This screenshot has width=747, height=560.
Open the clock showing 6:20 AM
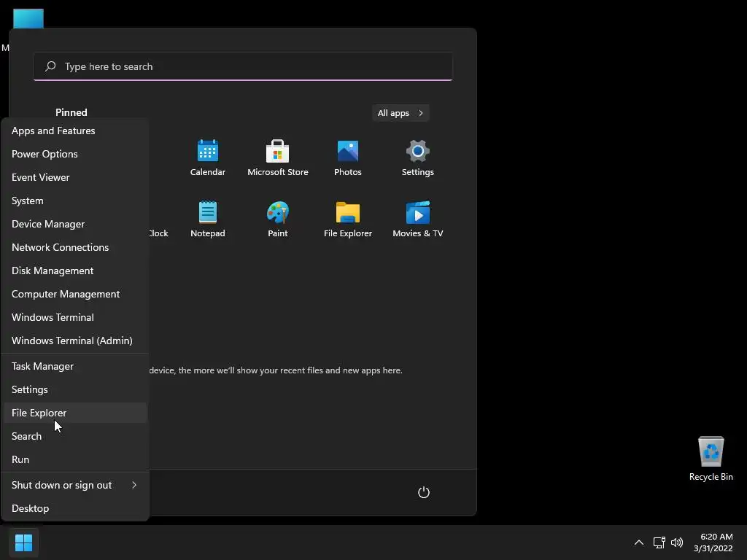click(x=713, y=542)
